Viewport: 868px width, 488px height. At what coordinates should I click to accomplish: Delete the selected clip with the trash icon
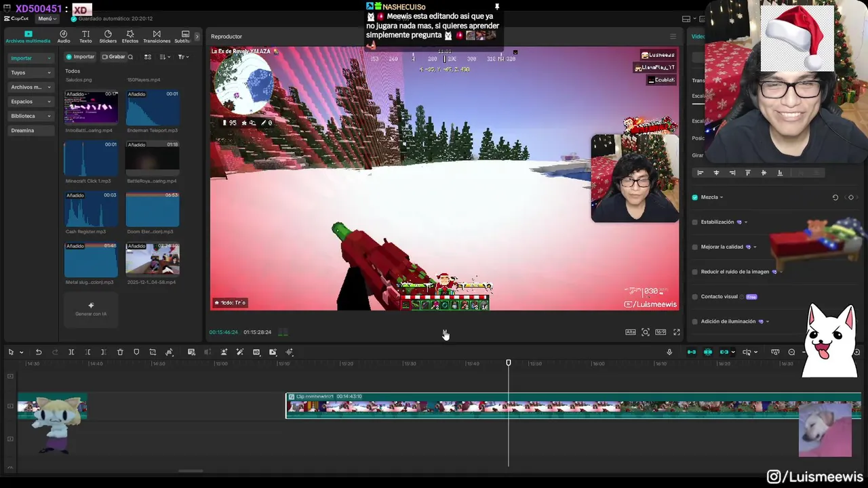(x=120, y=352)
